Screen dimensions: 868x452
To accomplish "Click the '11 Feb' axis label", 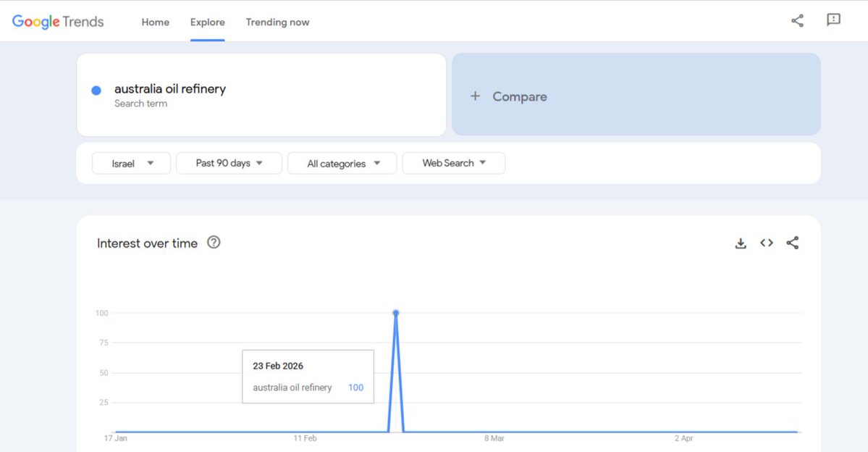I will click(x=305, y=438).
